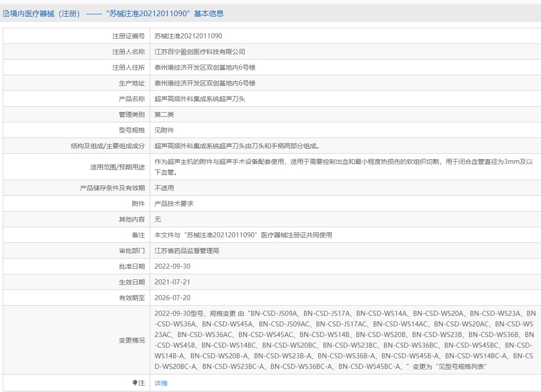Select the 变更情况 label
The image size is (541, 392).
click(132, 340)
